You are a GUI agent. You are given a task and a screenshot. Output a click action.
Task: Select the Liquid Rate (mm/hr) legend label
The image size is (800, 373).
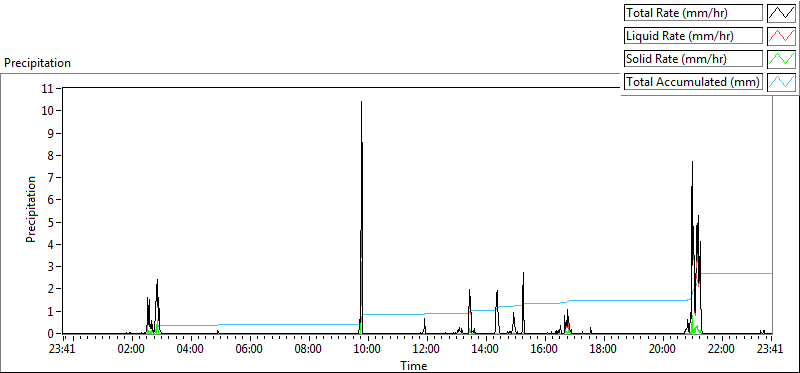click(693, 36)
